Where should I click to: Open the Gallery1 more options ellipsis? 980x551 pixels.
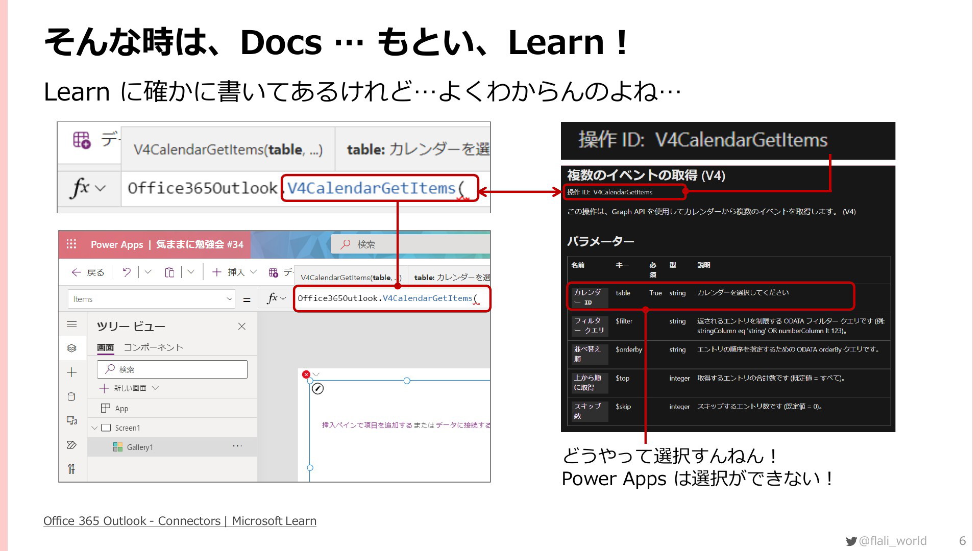tap(237, 446)
